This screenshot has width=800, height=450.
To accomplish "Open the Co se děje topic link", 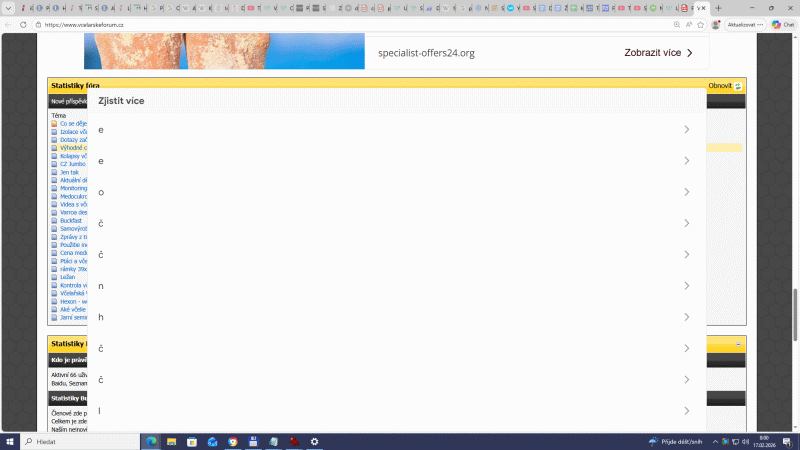I will pos(73,123).
